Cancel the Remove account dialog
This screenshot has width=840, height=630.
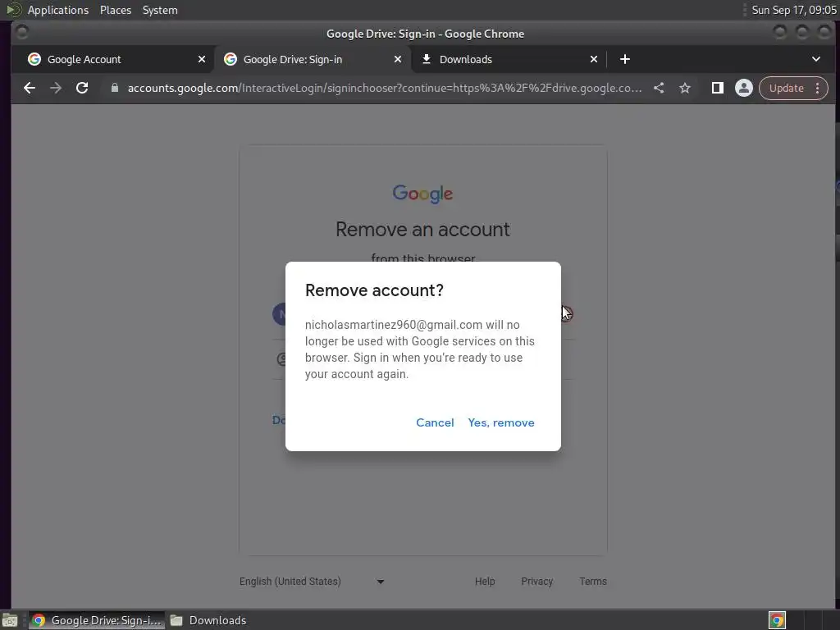pos(435,422)
